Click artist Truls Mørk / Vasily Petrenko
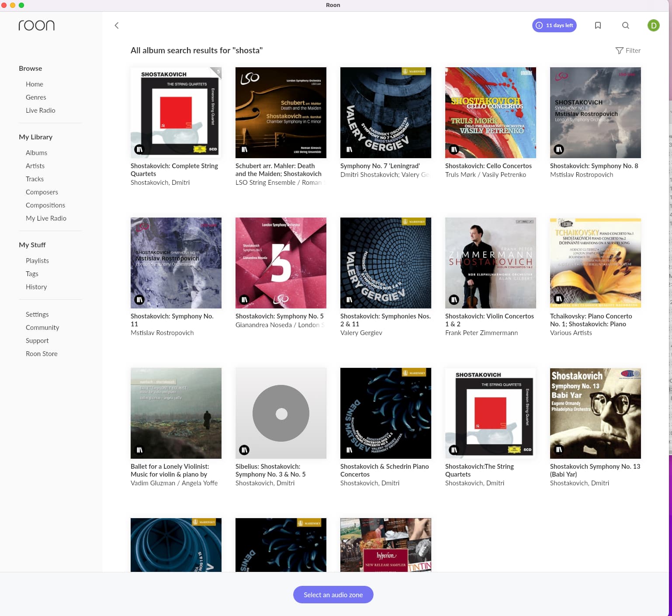Image resolution: width=672 pixels, height=616 pixels. click(485, 175)
